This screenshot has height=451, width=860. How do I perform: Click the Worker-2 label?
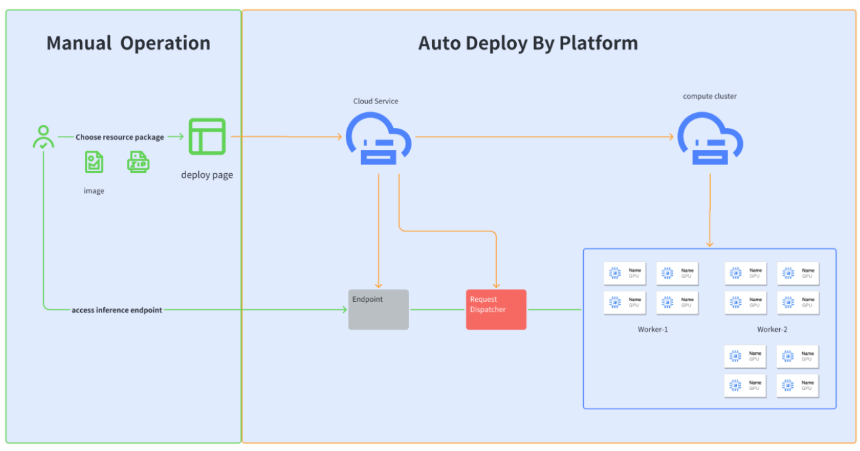click(x=772, y=329)
